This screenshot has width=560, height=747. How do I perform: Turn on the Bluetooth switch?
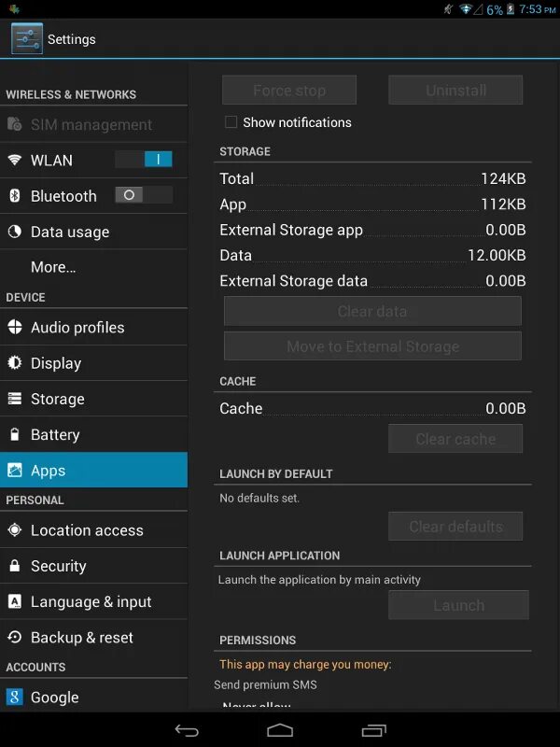tap(144, 195)
